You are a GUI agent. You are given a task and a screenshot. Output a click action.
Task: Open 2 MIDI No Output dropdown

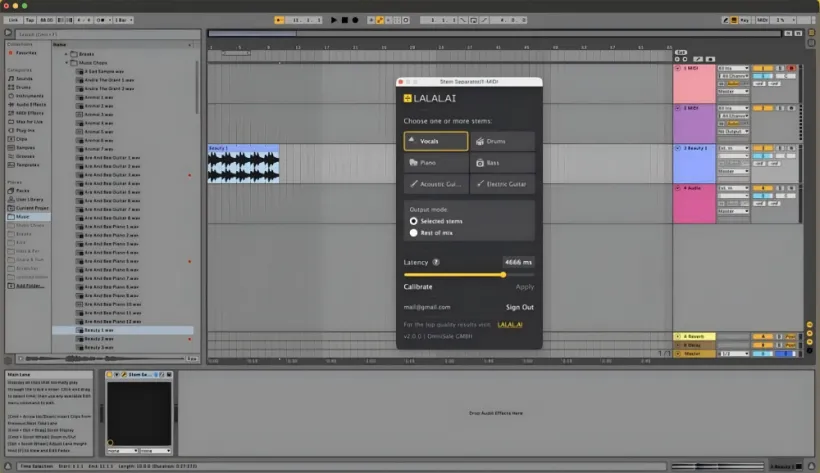pyautogui.click(x=733, y=131)
